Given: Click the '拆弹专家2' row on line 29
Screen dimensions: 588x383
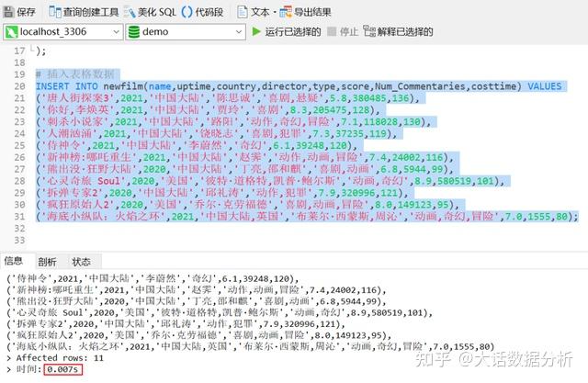Looking at the screenshot, I should coord(222,193).
